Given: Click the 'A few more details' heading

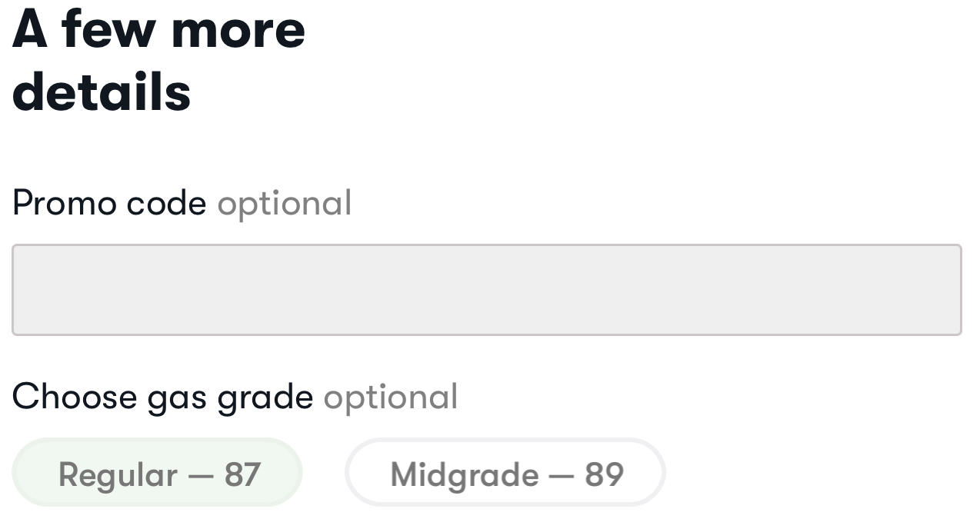Looking at the screenshot, I should 158,60.
